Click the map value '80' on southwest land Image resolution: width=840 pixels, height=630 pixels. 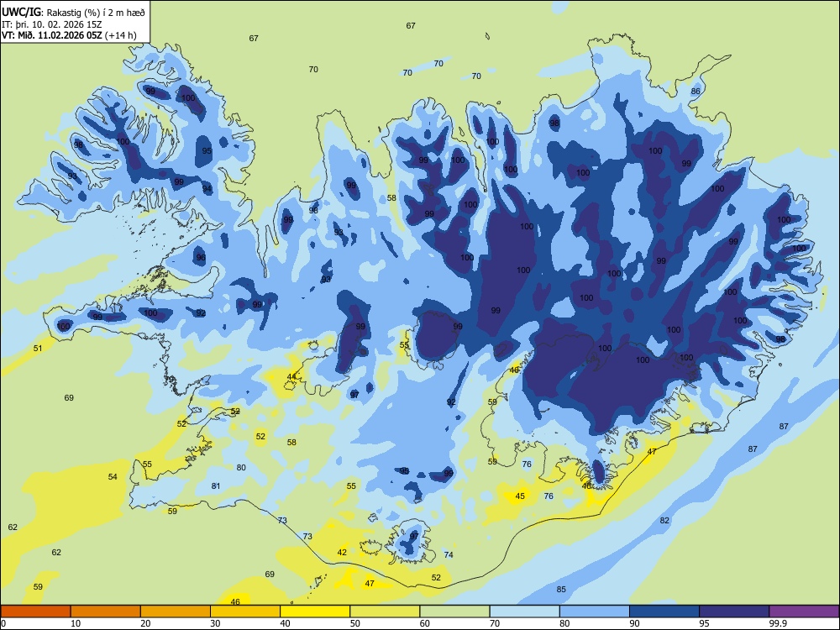coord(241,467)
